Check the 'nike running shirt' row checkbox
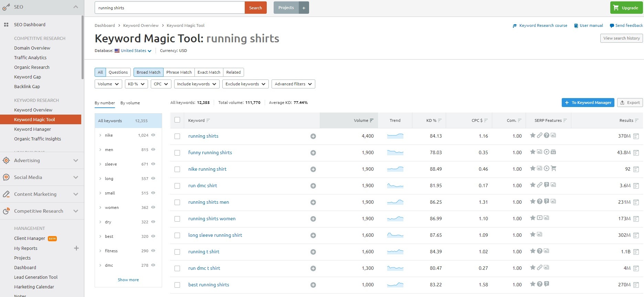The height and width of the screenshot is (297, 644). (177, 169)
